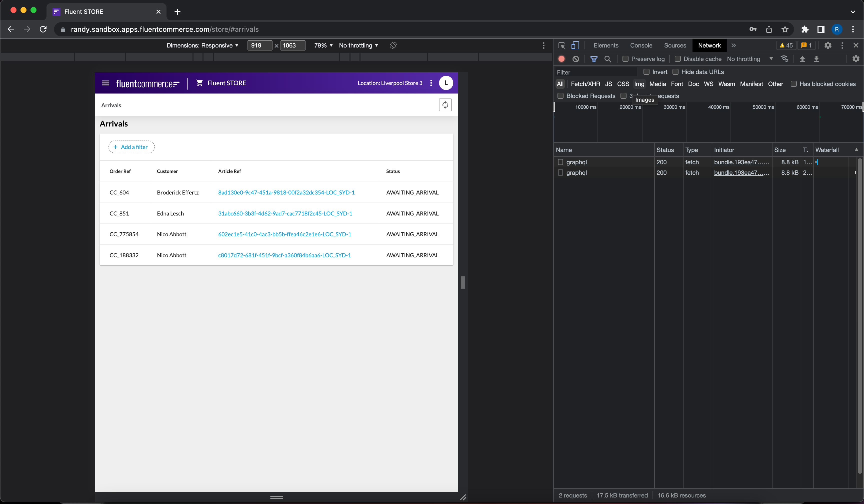
Task: Check the Hide data URLs box
Action: [x=675, y=72]
